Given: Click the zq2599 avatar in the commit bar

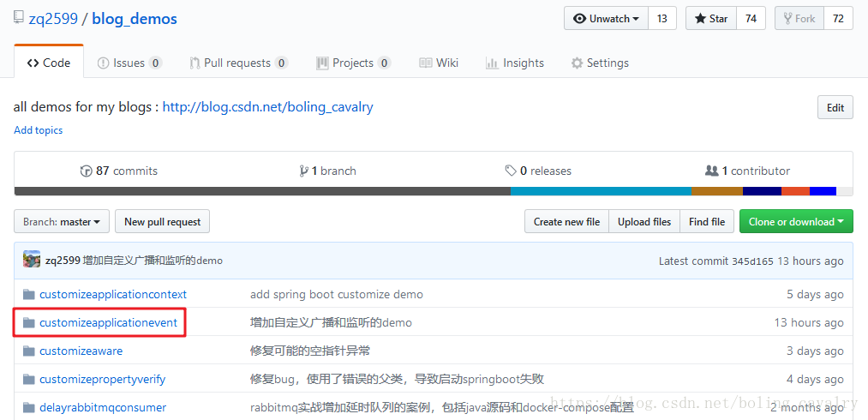Looking at the screenshot, I should 32,260.
